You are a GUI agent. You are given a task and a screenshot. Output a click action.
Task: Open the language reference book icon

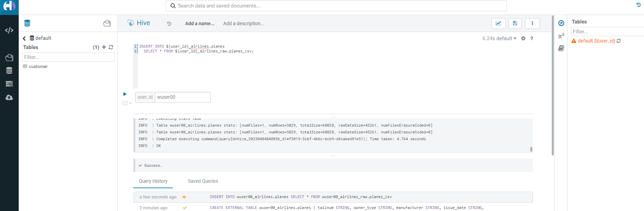coord(561,48)
